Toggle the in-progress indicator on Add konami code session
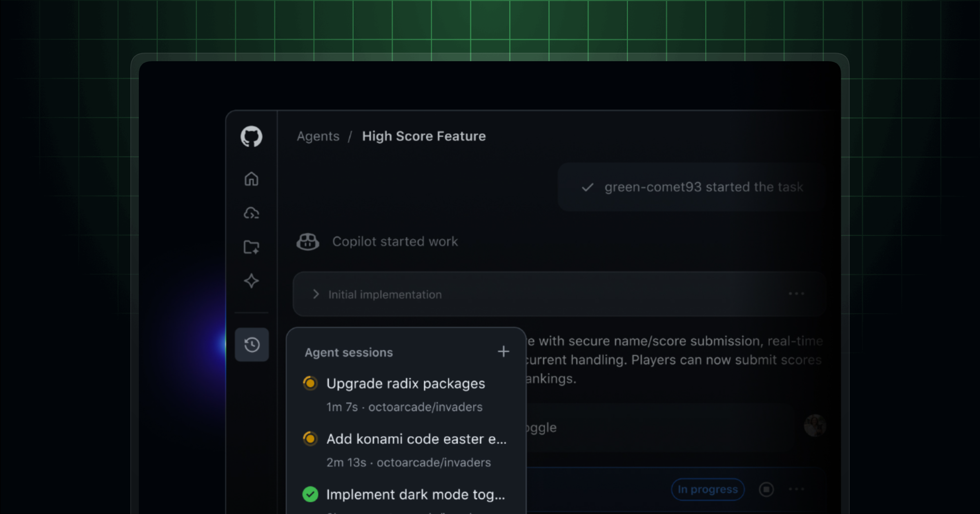Screen dimensions: 980x514 (310, 439)
